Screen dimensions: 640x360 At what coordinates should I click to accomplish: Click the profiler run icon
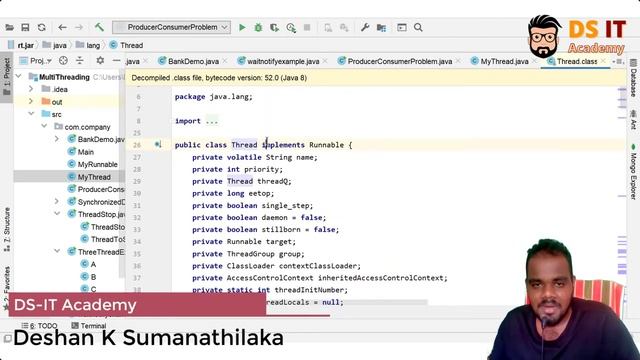tap(291, 27)
